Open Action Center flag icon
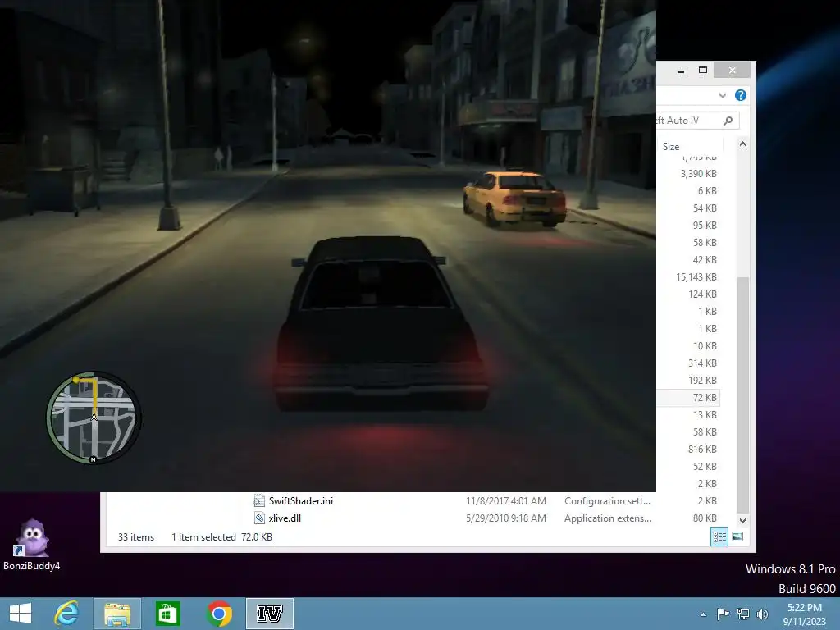Screen dimensions: 840x630 coord(723,614)
